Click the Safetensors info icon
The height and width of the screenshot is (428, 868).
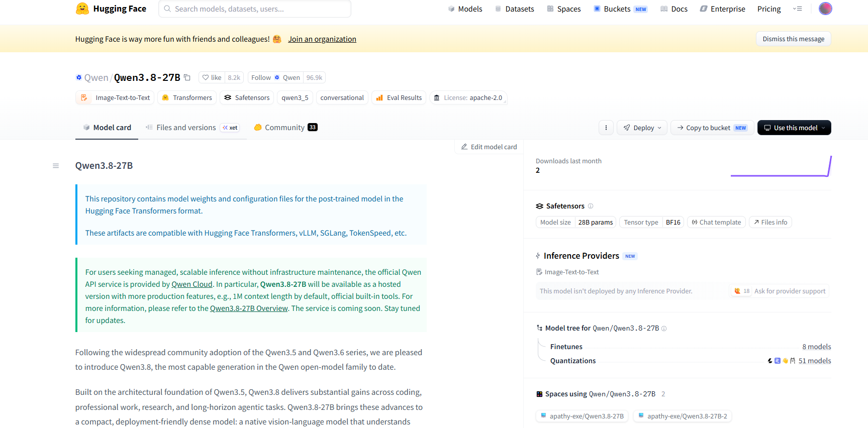[591, 206]
